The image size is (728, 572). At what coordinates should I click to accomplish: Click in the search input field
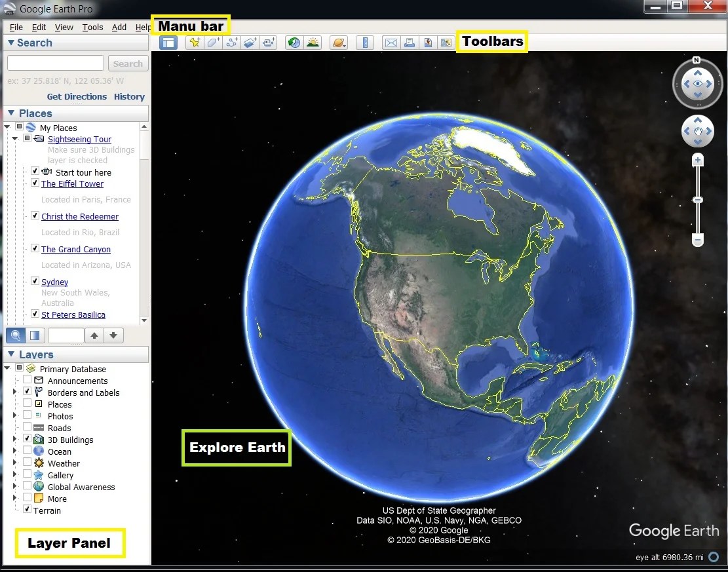[x=56, y=63]
